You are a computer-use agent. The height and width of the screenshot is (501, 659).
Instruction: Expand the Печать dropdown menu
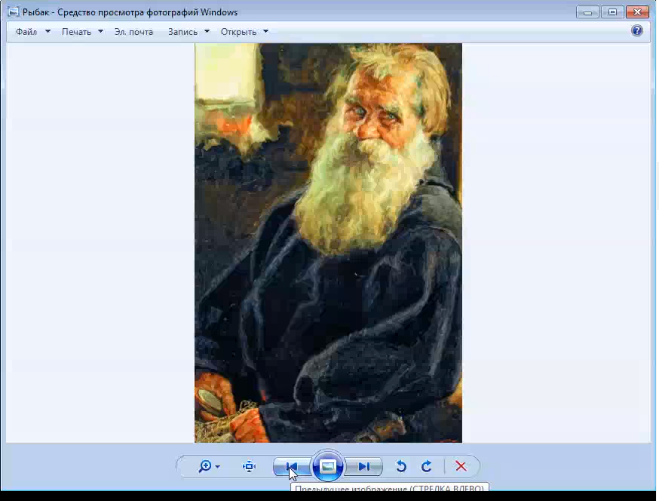click(82, 32)
